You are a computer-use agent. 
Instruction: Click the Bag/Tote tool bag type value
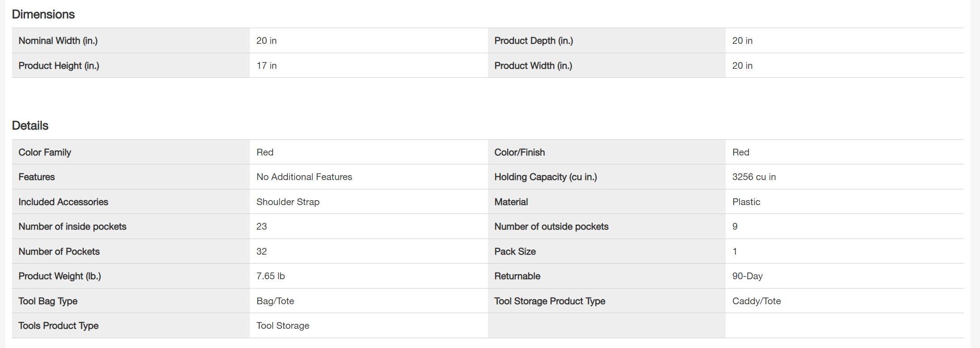(x=275, y=301)
